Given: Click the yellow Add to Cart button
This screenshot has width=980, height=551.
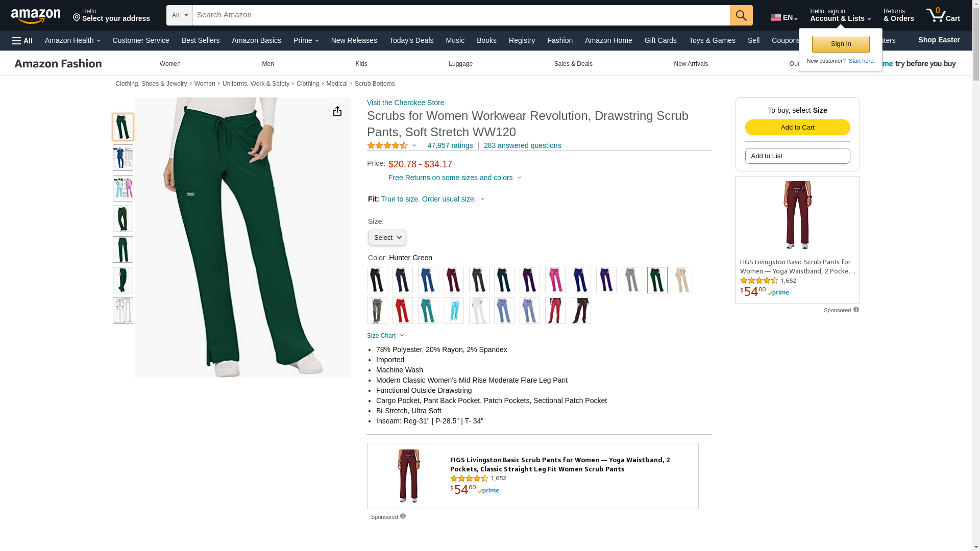Looking at the screenshot, I should 797,128.
